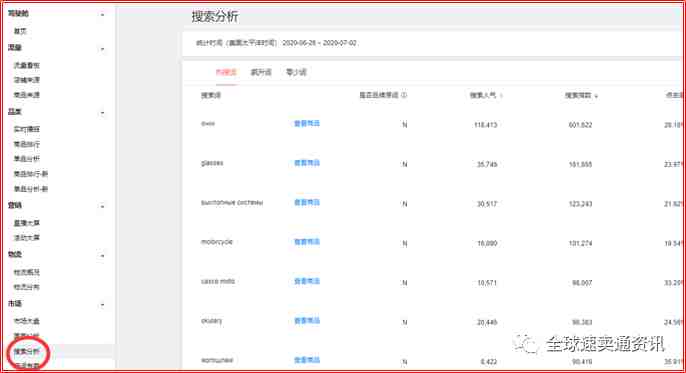Image resolution: width=686 pixels, height=373 pixels.
Task: Switch to the 飙升词 tab
Action: click(x=261, y=72)
